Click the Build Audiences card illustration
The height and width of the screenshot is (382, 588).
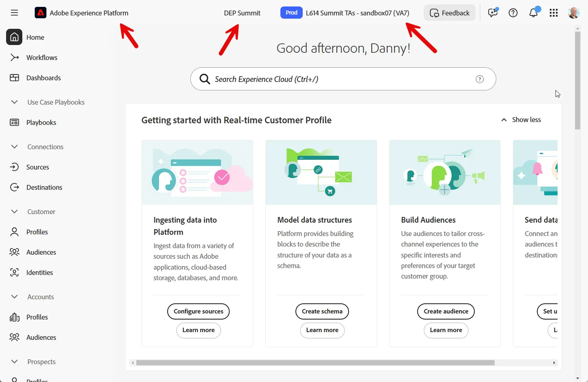point(445,172)
